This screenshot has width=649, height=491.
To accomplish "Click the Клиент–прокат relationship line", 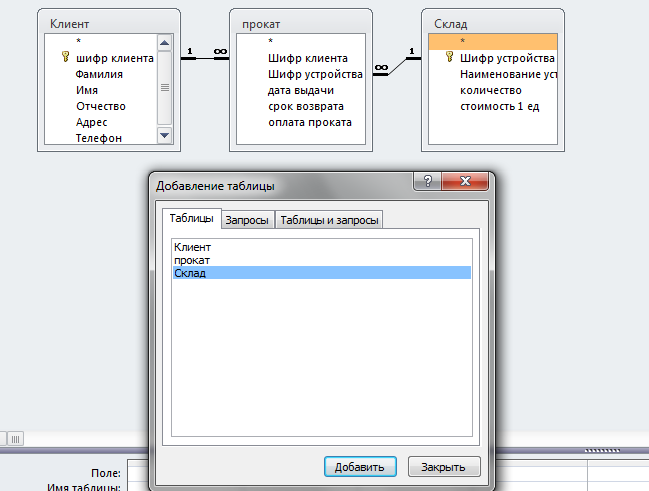I will tap(205, 58).
